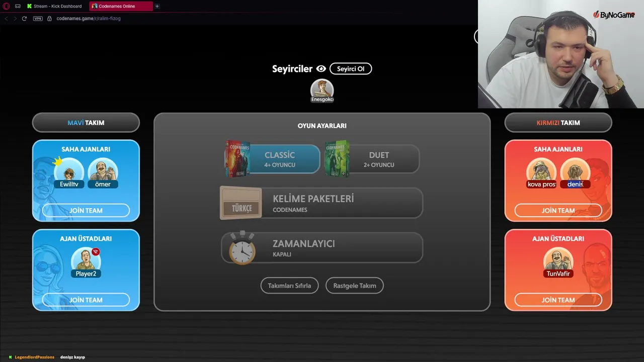Image resolution: width=644 pixels, height=362 pixels.
Task: Click Takımları Sıfırla button
Action: 289,286
